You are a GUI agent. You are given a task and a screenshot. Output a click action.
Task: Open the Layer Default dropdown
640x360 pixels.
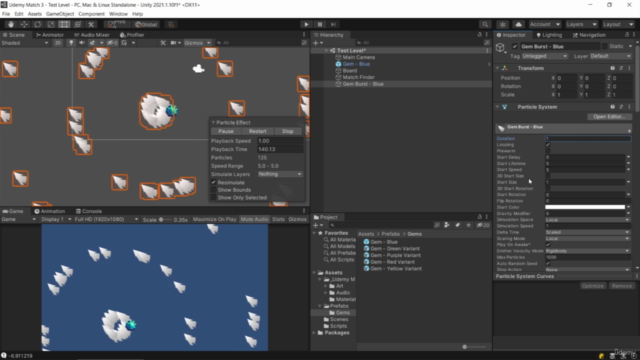pyautogui.click(x=610, y=56)
